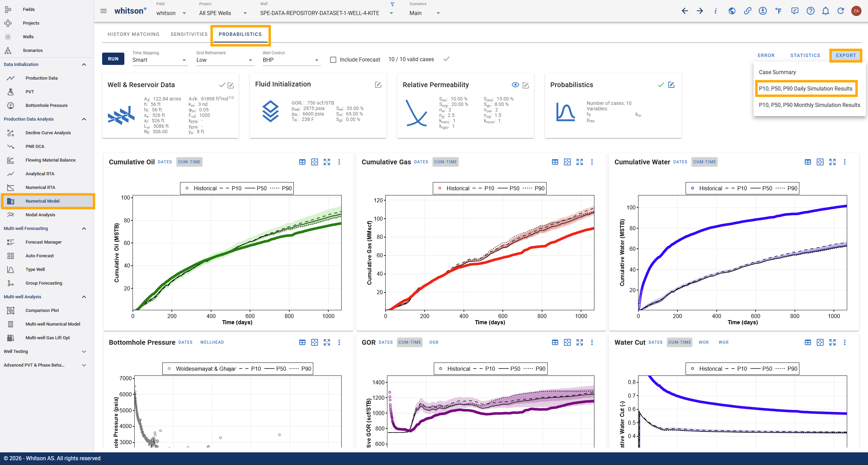Click the well filter funnel icon
The height and width of the screenshot is (465, 868).
[392, 4]
